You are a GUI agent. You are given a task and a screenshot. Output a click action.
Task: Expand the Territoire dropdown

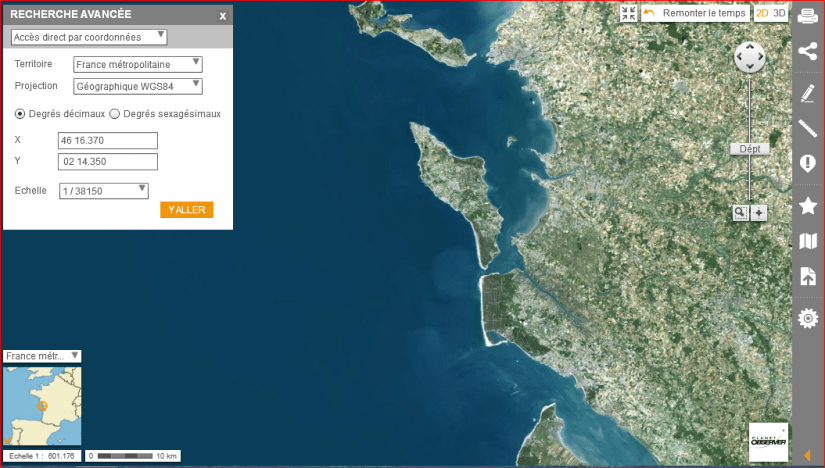[138, 64]
